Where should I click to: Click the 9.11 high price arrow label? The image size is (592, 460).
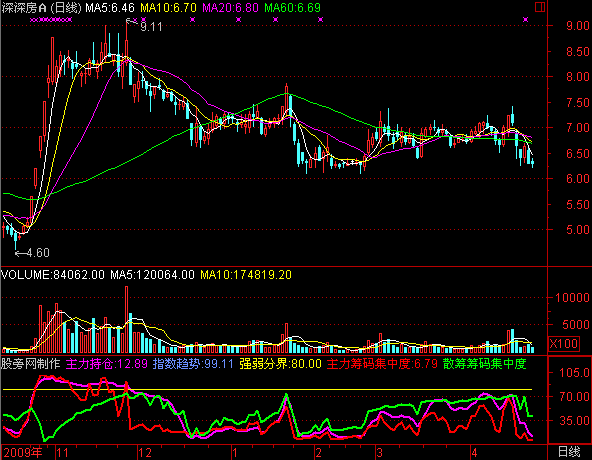click(x=145, y=26)
